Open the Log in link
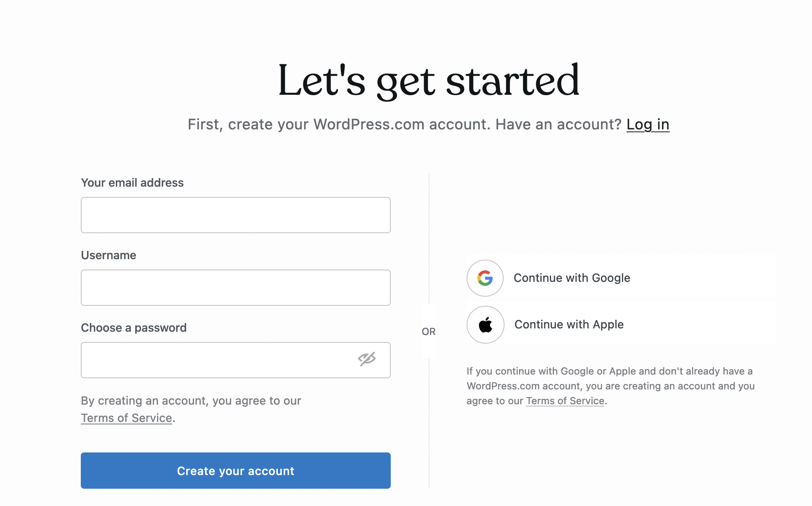Screen dimensions: 812x506 point(648,124)
